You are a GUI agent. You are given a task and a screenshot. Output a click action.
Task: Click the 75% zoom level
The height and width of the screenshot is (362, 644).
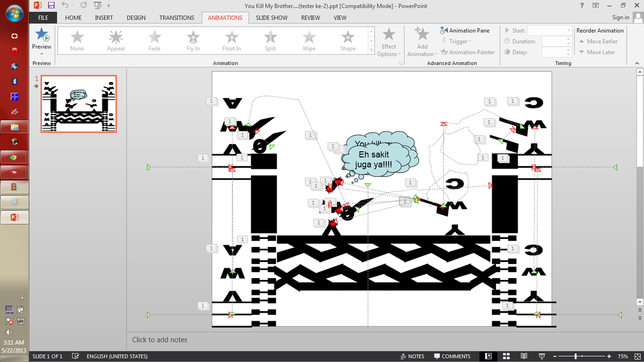click(x=623, y=356)
